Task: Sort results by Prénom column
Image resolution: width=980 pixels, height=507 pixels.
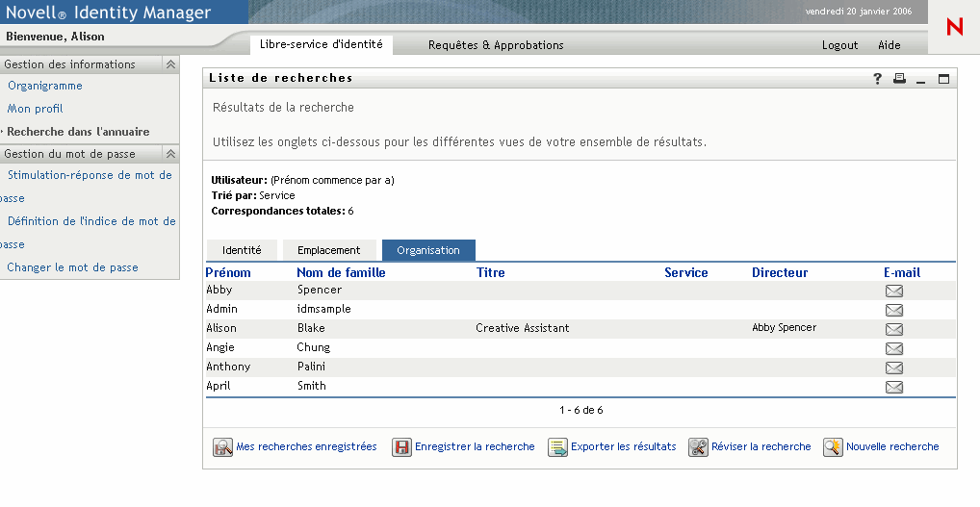Action: [228, 273]
